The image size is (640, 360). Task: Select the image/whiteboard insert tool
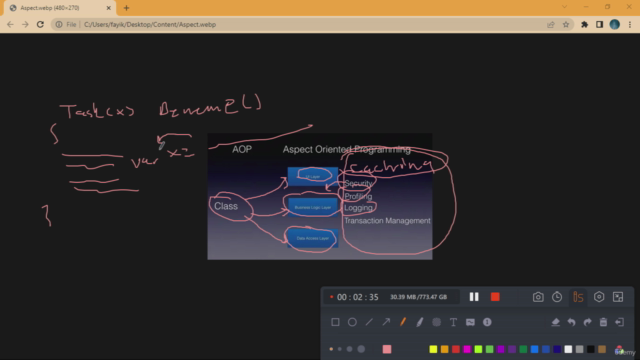(x=470, y=322)
